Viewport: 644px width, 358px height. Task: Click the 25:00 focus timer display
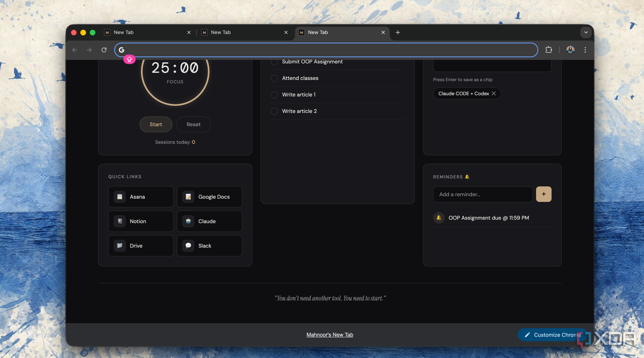[175, 68]
